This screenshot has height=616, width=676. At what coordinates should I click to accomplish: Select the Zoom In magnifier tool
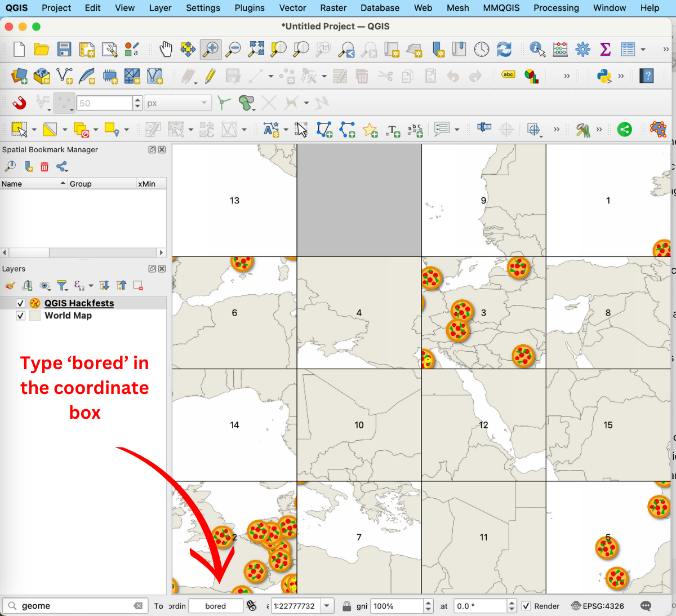pos(211,50)
